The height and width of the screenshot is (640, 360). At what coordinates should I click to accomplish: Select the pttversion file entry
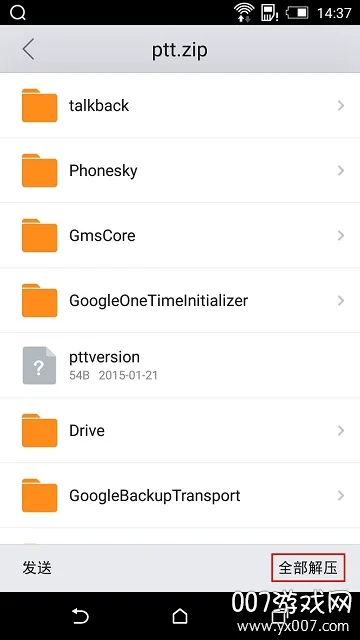pos(180,365)
